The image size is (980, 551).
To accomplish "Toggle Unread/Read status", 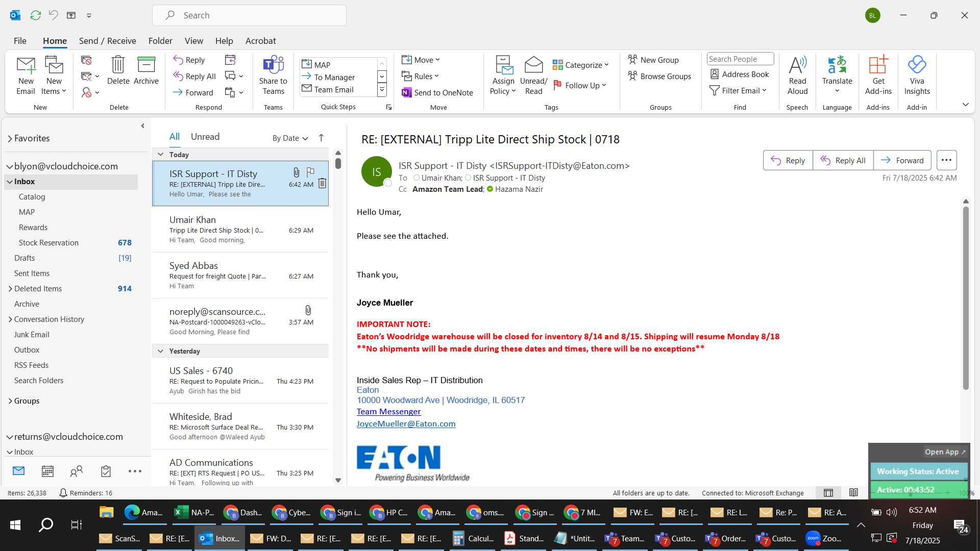I will coord(533,76).
